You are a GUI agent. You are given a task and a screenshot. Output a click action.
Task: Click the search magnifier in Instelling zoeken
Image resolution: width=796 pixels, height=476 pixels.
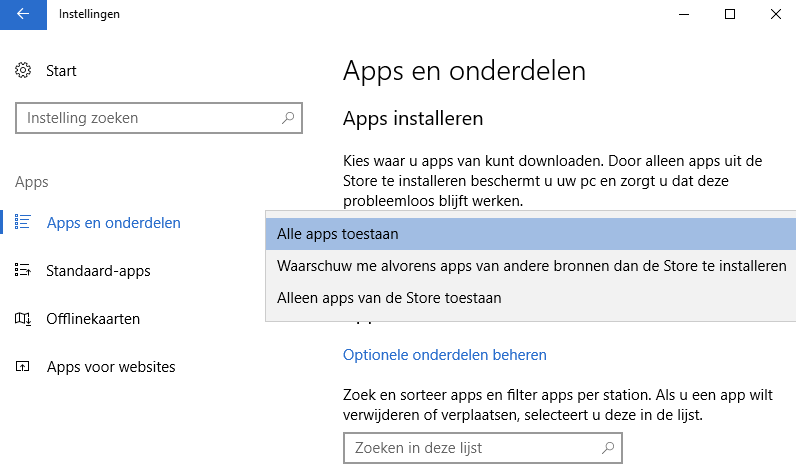tap(288, 118)
